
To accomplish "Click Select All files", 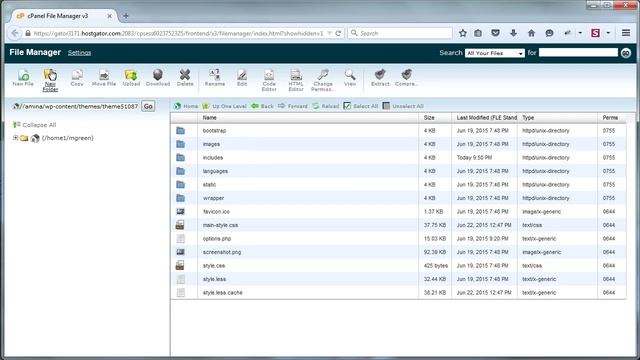I will (x=361, y=106).
